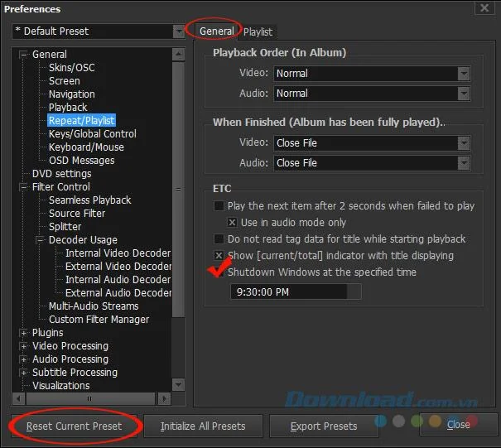Toggle Shutdown Windows at specified time
Image resolution: width=501 pixels, height=448 pixels.
pyautogui.click(x=219, y=272)
